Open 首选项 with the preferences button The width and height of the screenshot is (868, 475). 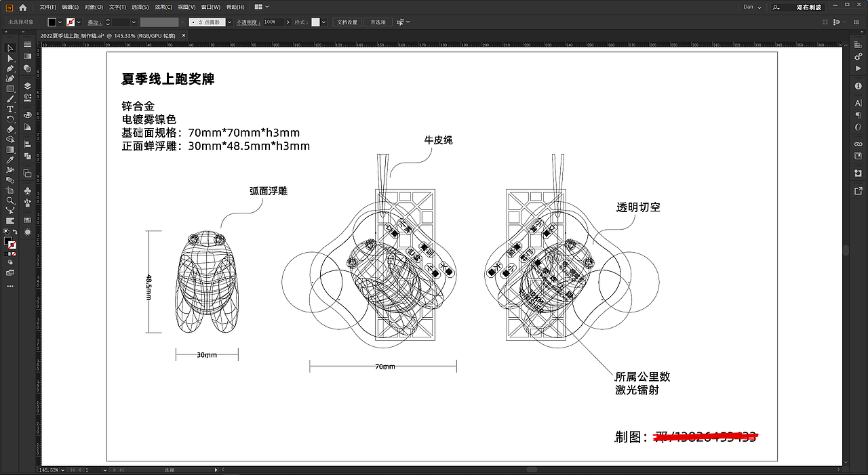377,22
